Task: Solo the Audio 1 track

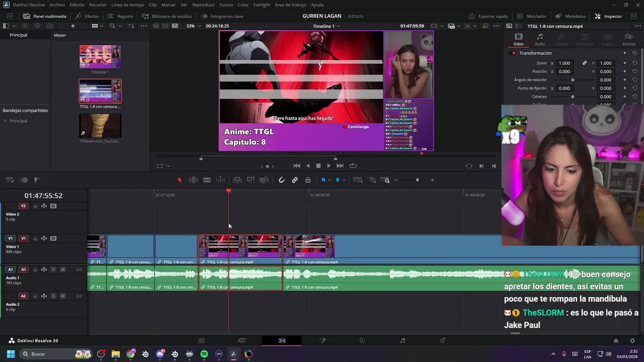Action: pos(53,269)
